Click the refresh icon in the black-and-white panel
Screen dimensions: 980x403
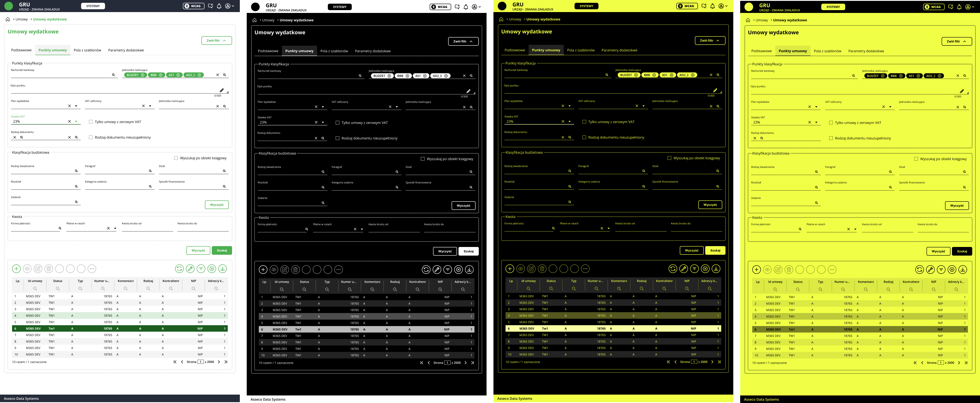coord(426,270)
